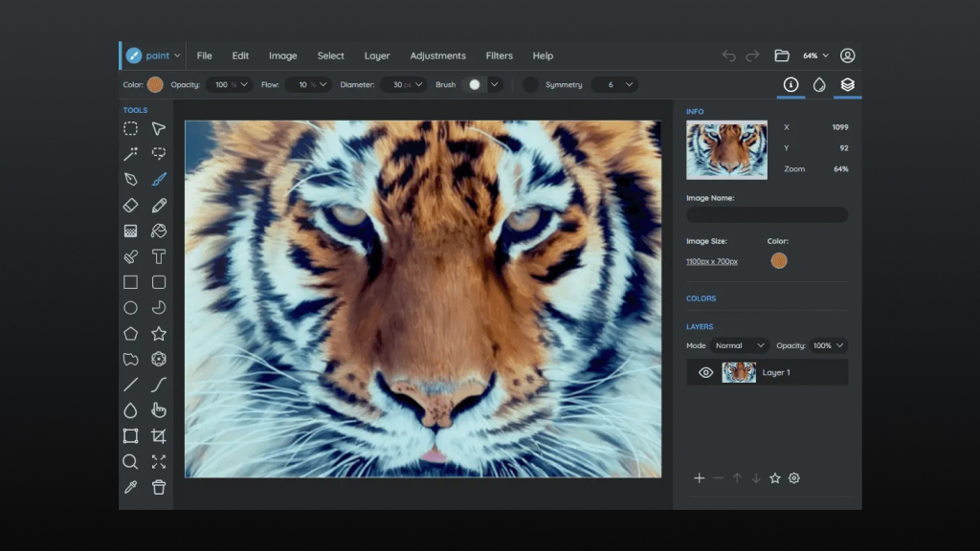Switch to the Eraser tool
980x551 pixels.
coord(130,205)
